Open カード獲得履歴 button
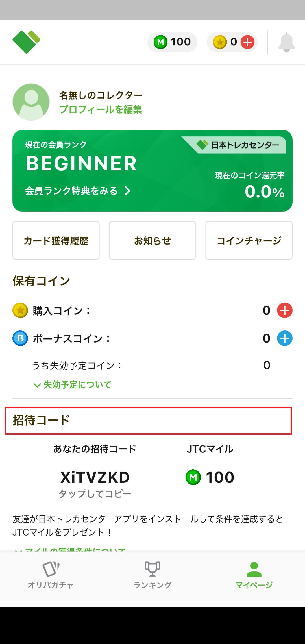 [x=56, y=241]
